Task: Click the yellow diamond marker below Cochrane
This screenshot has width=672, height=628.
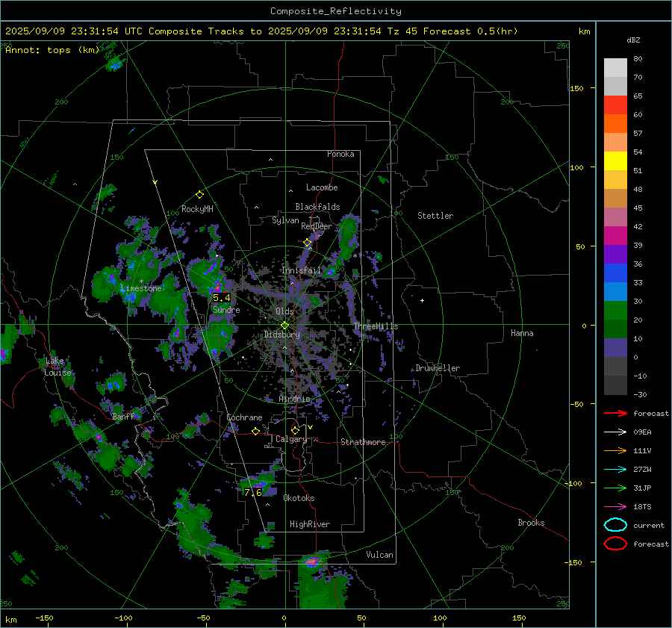Action: click(256, 432)
